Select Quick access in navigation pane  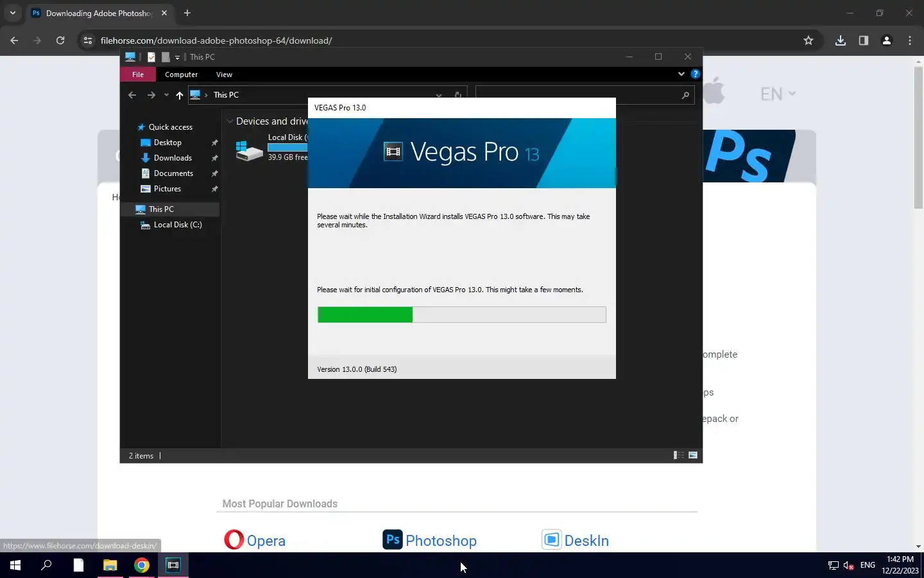170,127
